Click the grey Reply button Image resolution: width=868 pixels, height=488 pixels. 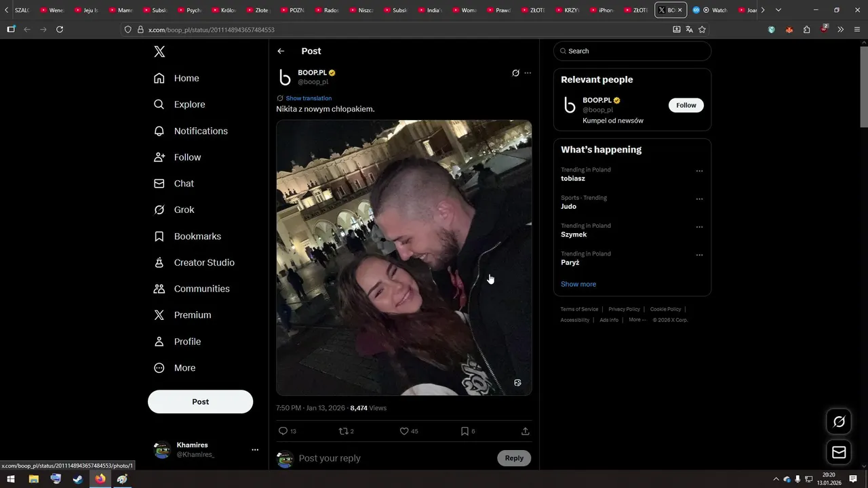pyautogui.click(x=514, y=458)
